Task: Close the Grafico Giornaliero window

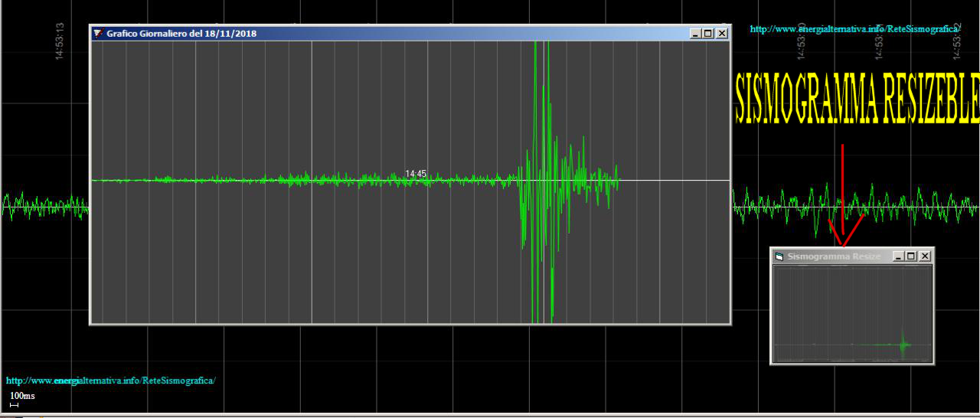Action: 722,34
